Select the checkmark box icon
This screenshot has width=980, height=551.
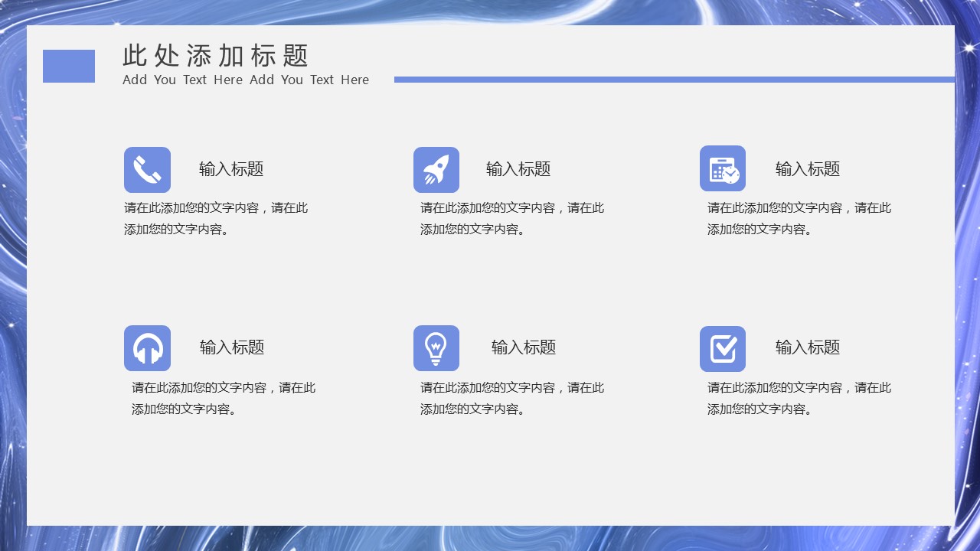723,349
